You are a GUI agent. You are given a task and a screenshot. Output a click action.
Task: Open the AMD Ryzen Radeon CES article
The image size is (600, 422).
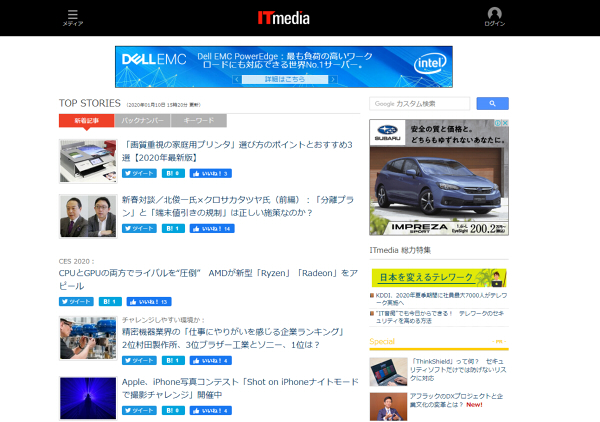tap(208, 279)
